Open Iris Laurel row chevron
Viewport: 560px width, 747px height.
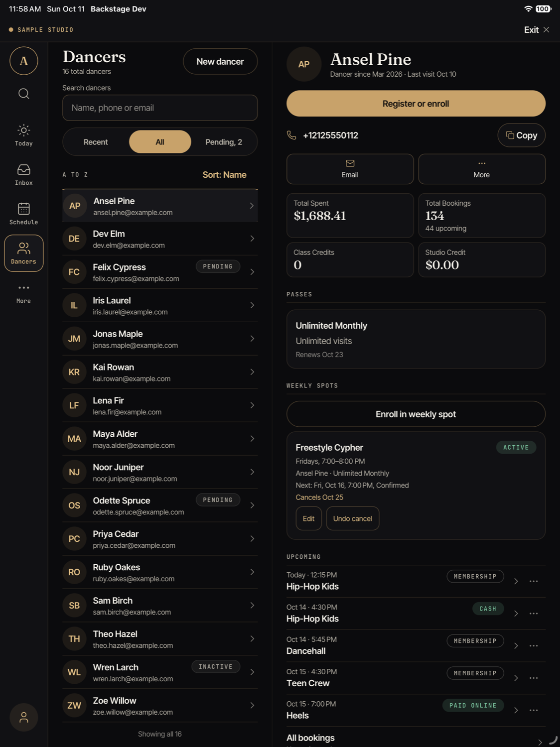(252, 305)
